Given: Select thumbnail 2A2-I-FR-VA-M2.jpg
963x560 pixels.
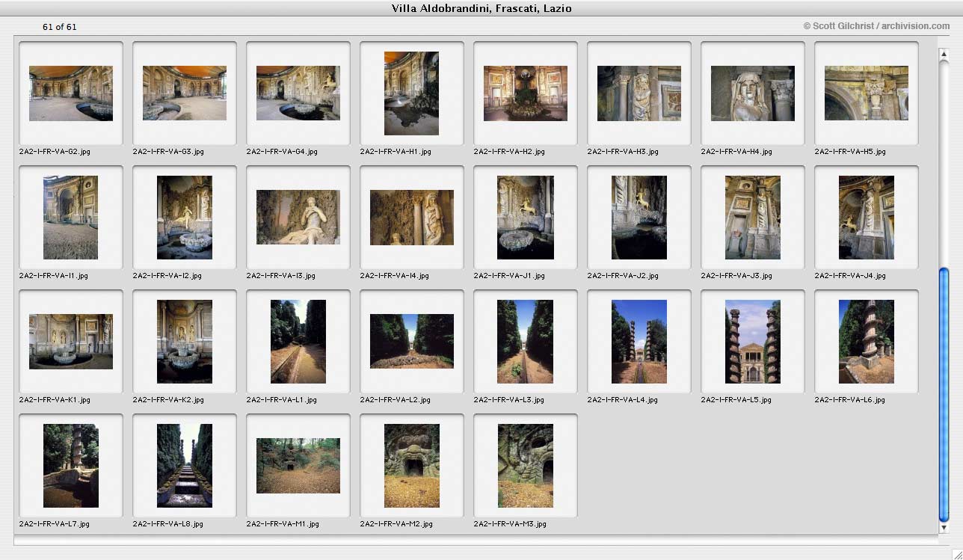Looking at the screenshot, I should (x=412, y=466).
